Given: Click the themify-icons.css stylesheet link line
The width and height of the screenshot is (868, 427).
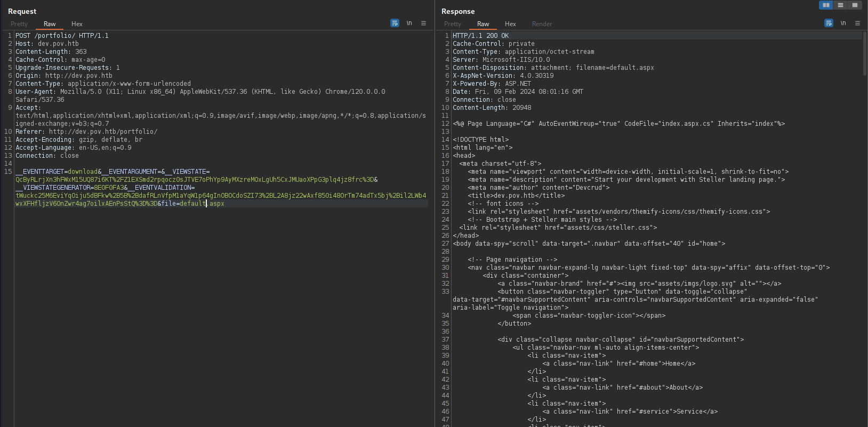Looking at the screenshot, I should (x=619, y=212).
